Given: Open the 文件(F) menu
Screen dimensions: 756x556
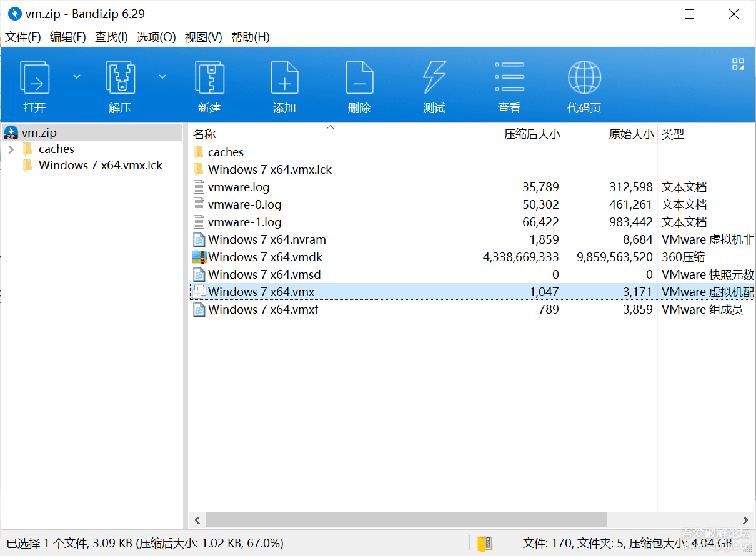Looking at the screenshot, I should point(23,37).
